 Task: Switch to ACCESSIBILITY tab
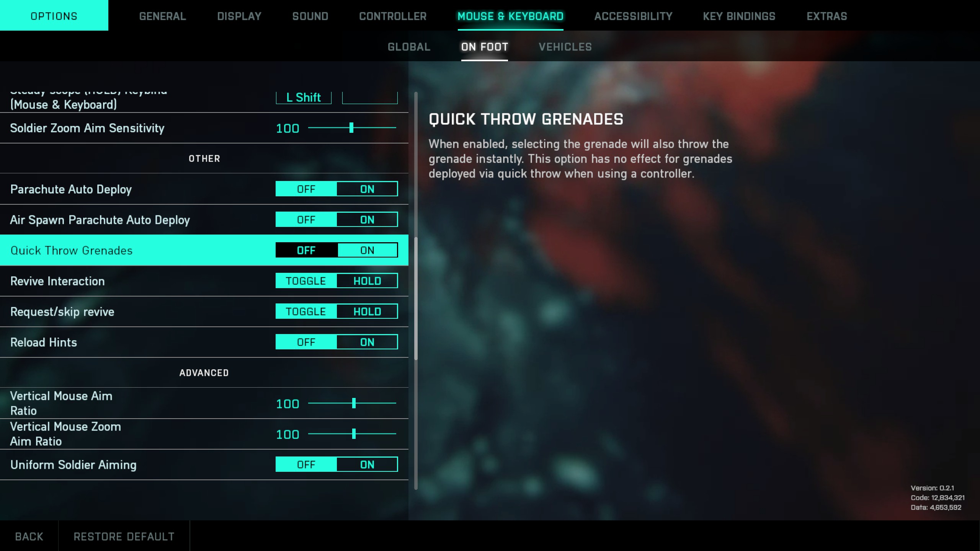point(634,15)
